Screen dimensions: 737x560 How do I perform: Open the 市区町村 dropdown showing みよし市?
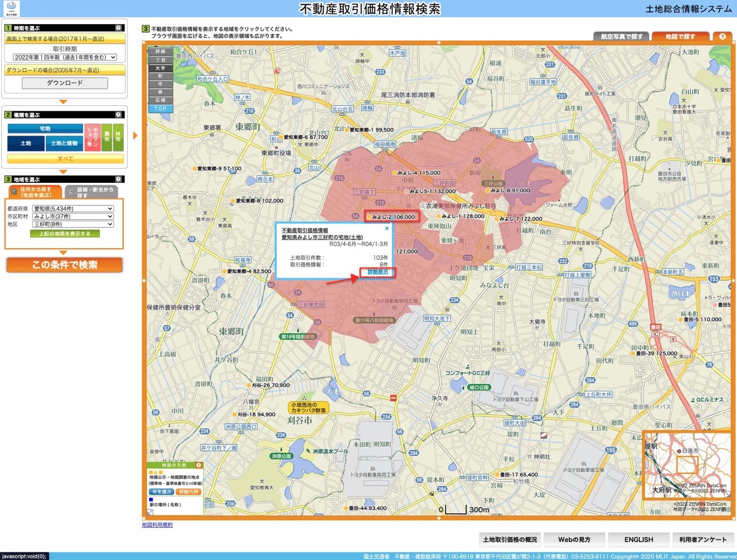pos(73,216)
